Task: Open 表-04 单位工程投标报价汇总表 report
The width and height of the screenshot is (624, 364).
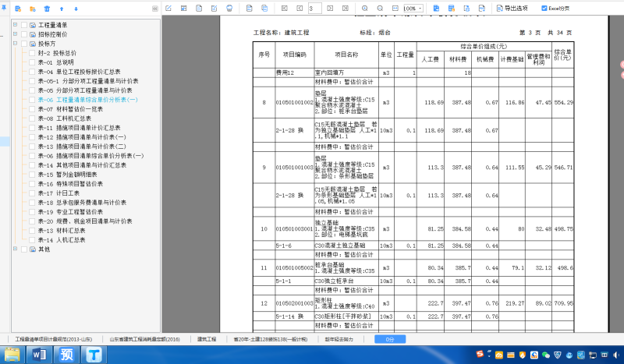Action: pos(78,72)
